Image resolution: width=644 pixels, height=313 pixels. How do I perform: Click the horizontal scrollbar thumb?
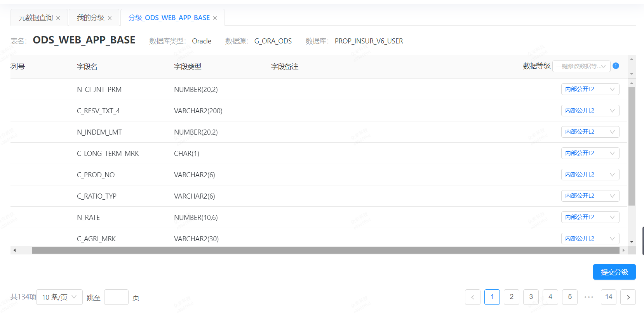click(x=325, y=251)
